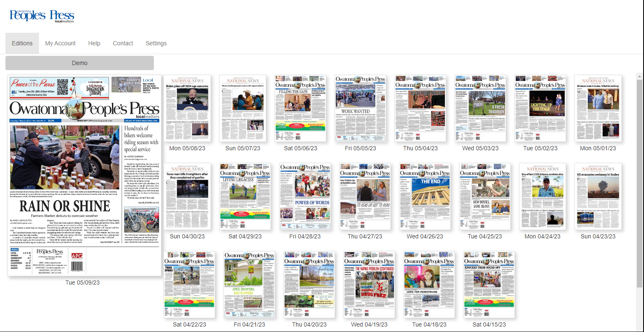This screenshot has width=644, height=332.
Task: Open the Editions tab
Action: pos(22,43)
